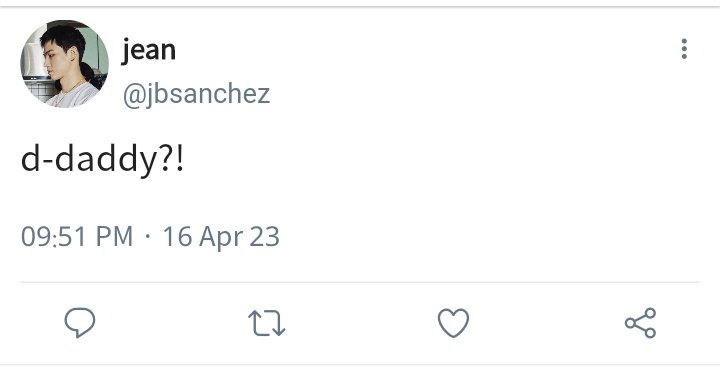Viewport: 720px width, 370px height.
Task: Share this tweet via share icon
Action: (641, 323)
